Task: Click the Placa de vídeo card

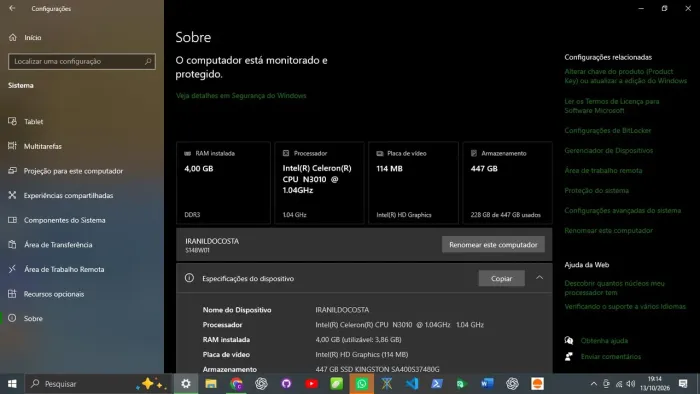Action: (x=413, y=182)
